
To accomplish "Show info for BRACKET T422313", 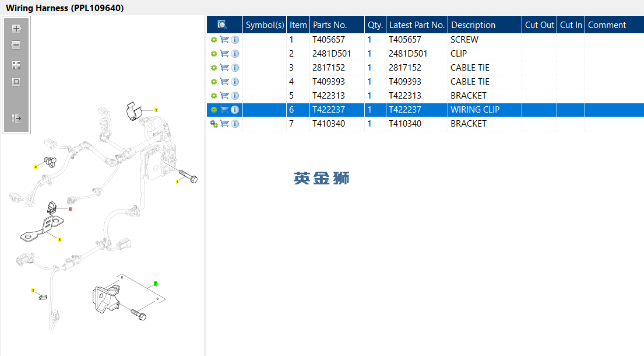I will point(235,96).
